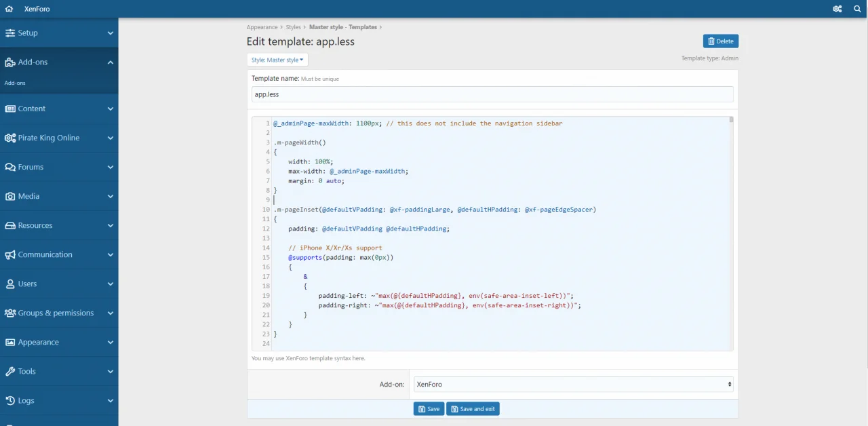The image size is (868, 426).
Task: Open the Add-on XenForo select box
Action: (573, 384)
